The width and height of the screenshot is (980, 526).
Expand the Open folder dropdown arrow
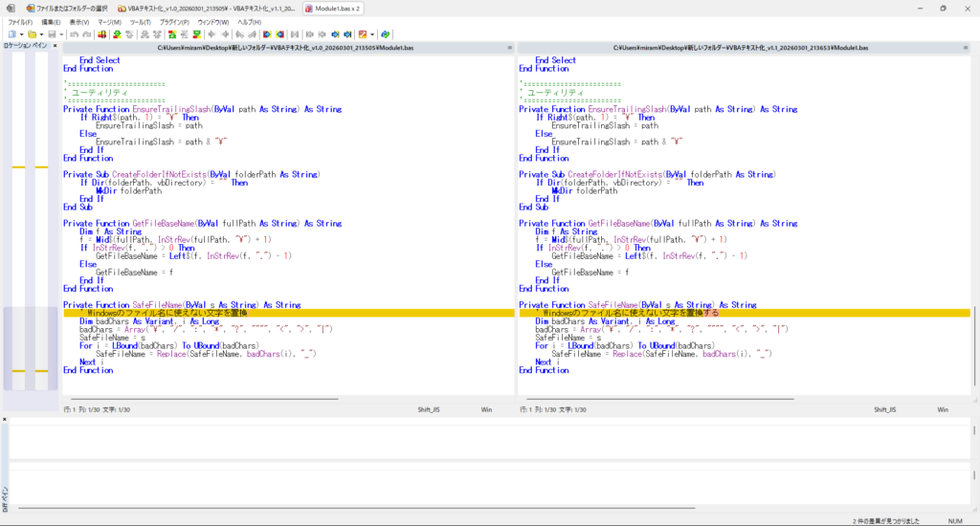[x=42, y=34]
